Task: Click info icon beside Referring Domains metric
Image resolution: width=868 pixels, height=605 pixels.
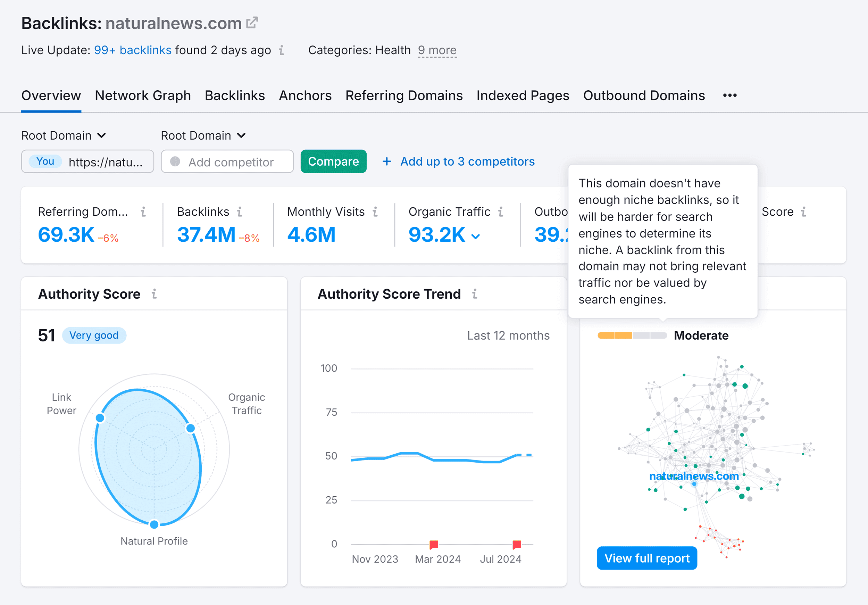Action: (143, 212)
